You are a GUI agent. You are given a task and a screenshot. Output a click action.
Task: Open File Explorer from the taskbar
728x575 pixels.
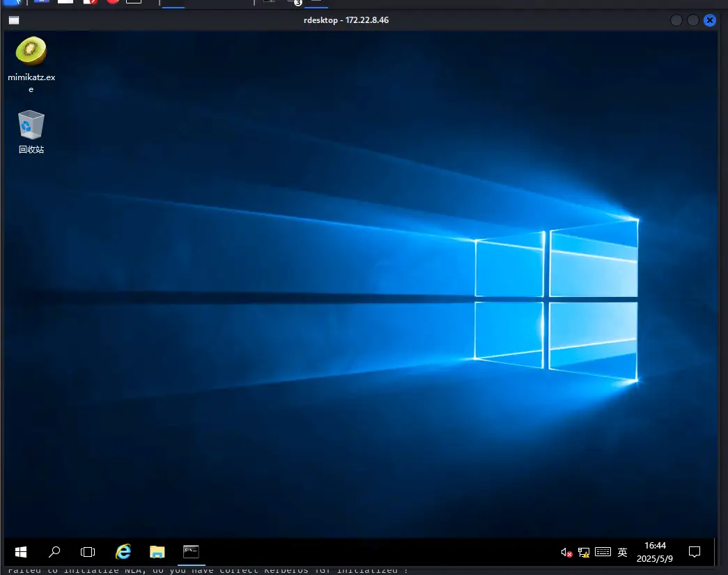[157, 552]
